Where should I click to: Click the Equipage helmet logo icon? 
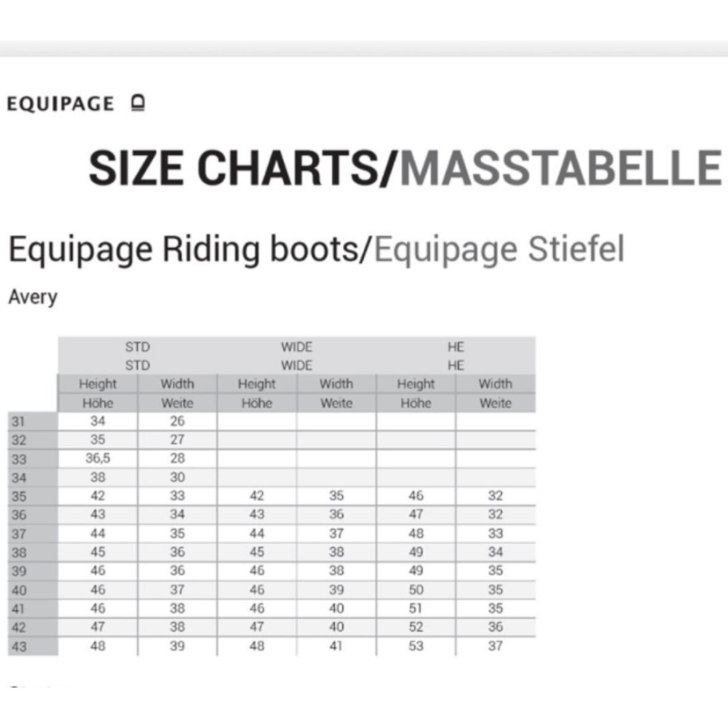coord(138,103)
